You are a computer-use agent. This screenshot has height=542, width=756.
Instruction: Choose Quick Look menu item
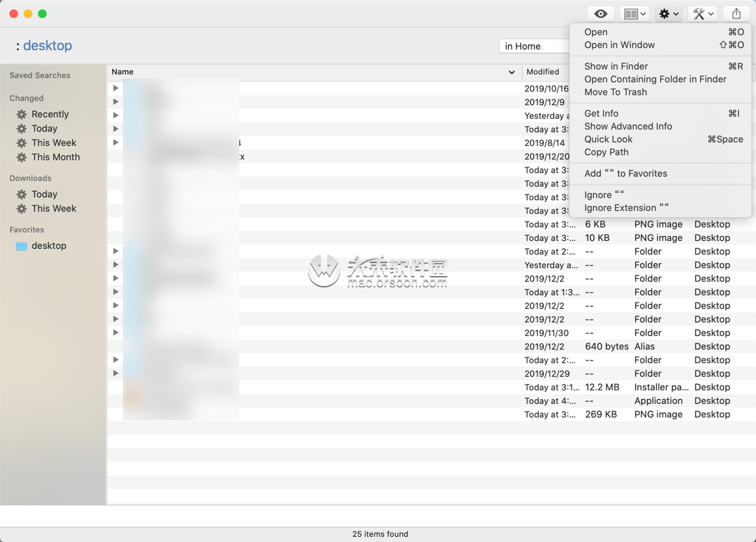tap(660, 139)
